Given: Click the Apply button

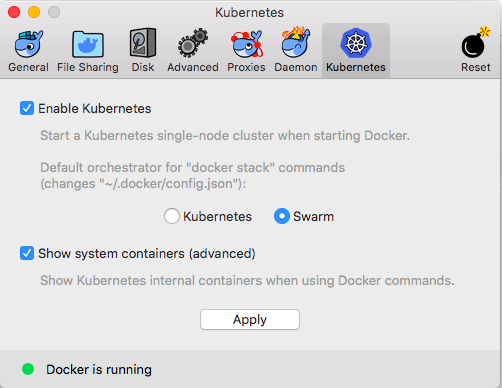Looking at the screenshot, I should (250, 320).
